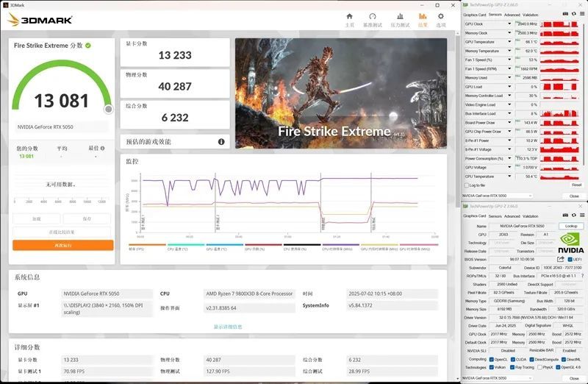Click refresh icon in Graphics Card GPU-Z window
The height and width of the screenshot is (384, 588).
(574, 215)
